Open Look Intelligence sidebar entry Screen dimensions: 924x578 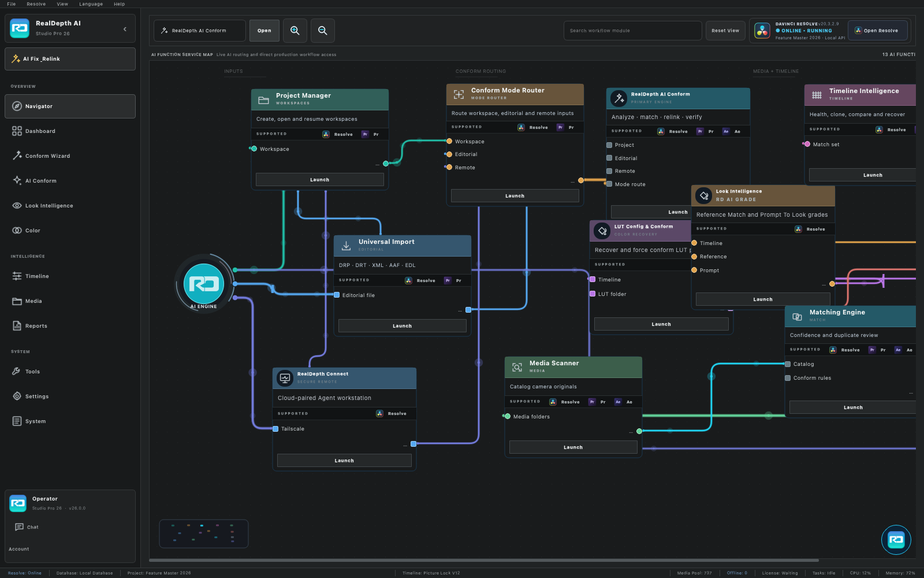70,206
